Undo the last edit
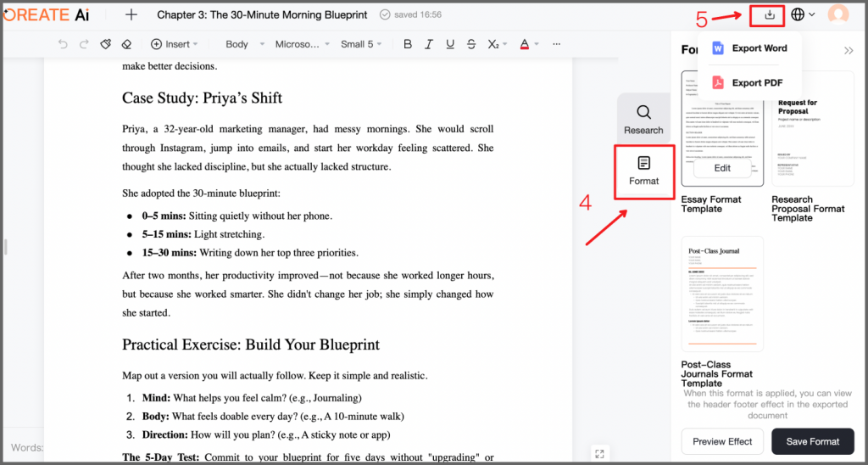The width and height of the screenshot is (868, 465). tap(63, 44)
